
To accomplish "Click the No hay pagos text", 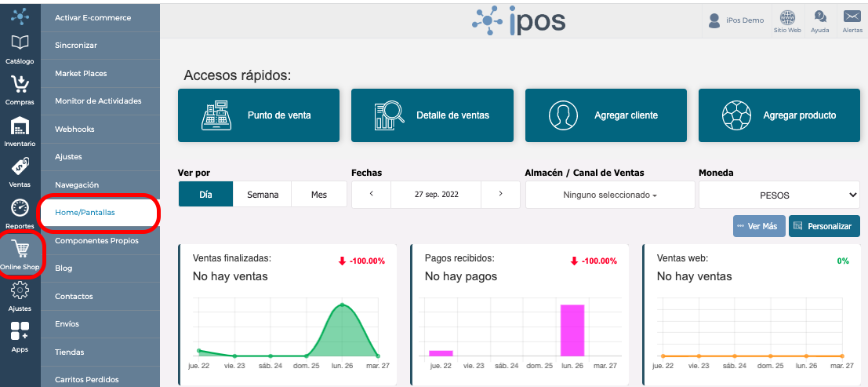I will point(460,276).
